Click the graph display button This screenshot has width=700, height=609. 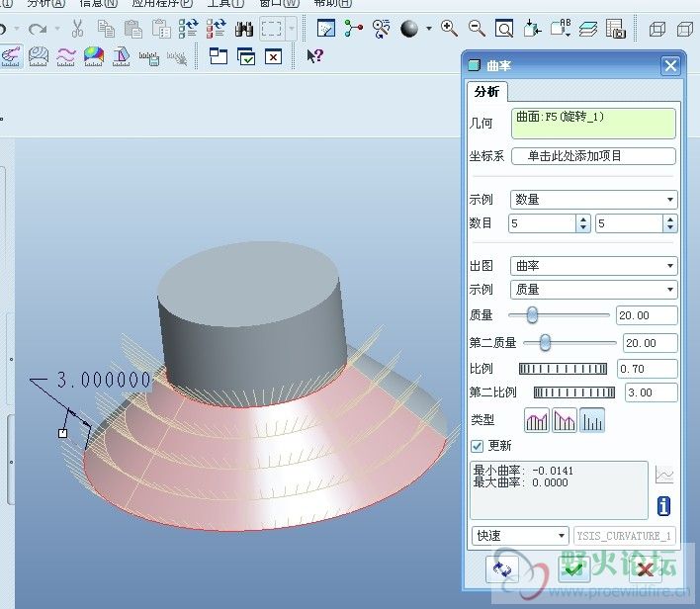pyautogui.click(x=664, y=475)
